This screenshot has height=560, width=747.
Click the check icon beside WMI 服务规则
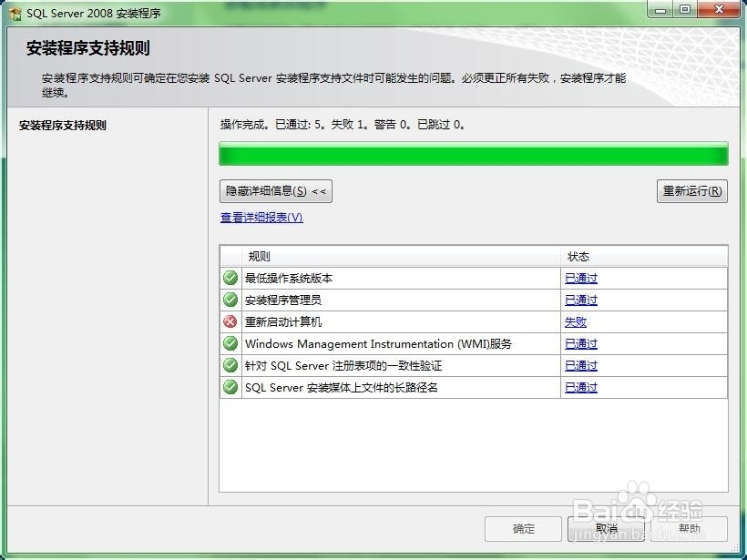pyautogui.click(x=230, y=343)
